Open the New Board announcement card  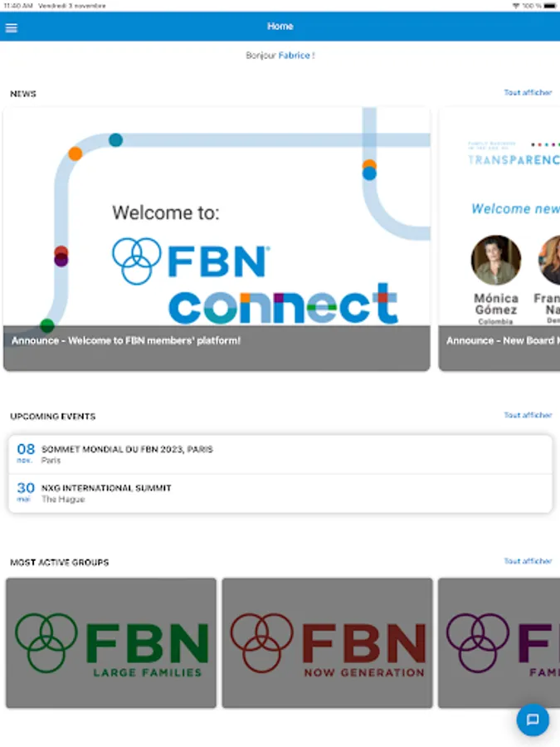499,239
